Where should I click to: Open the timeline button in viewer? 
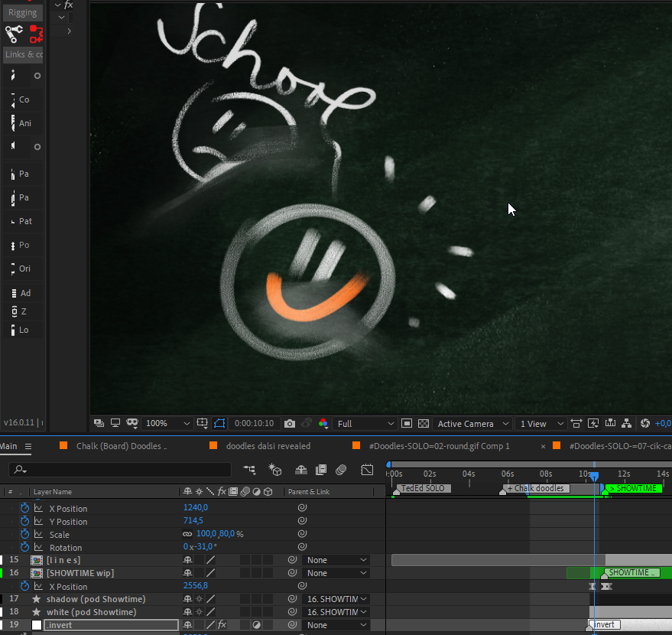[610, 424]
